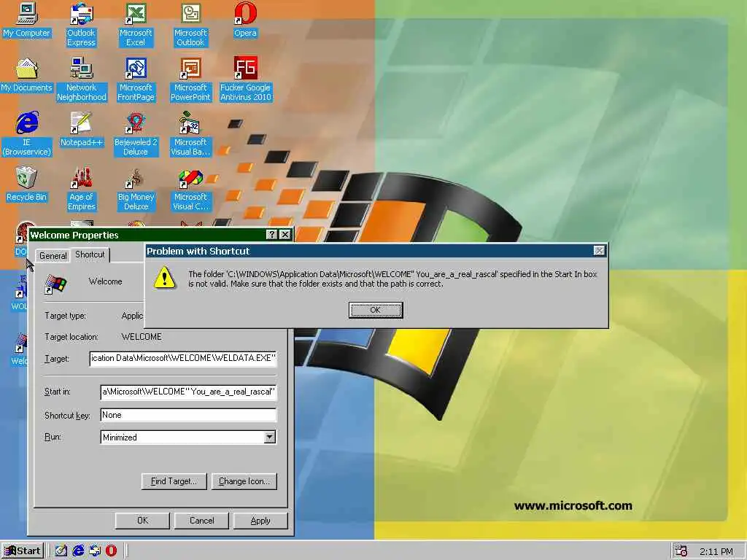This screenshot has height=560, width=747.
Task: Select the Antivirus 2010 FG desktop icon
Action: [x=245, y=79]
